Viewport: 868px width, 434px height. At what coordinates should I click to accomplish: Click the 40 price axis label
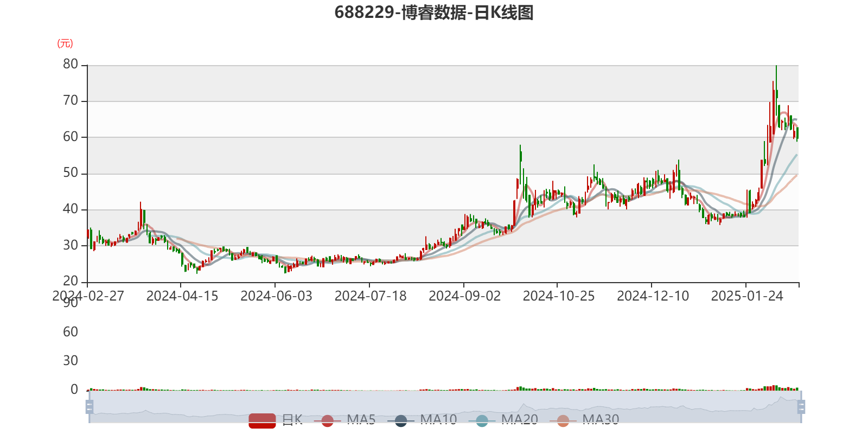click(71, 209)
